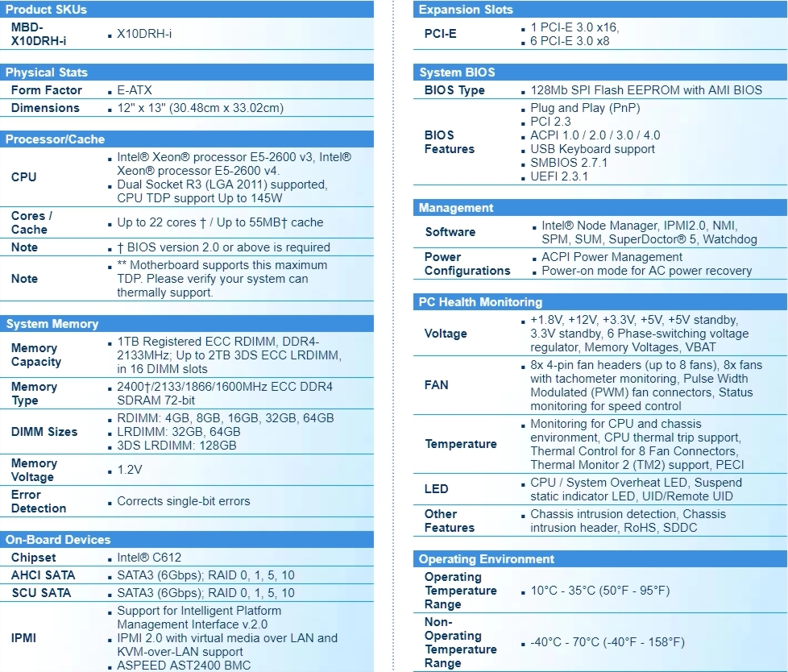Image resolution: width=788 pixels, height=672 pixels.
Task: Click the 'PC Health Monitoring' section header
Action: (x=600, y=301)
